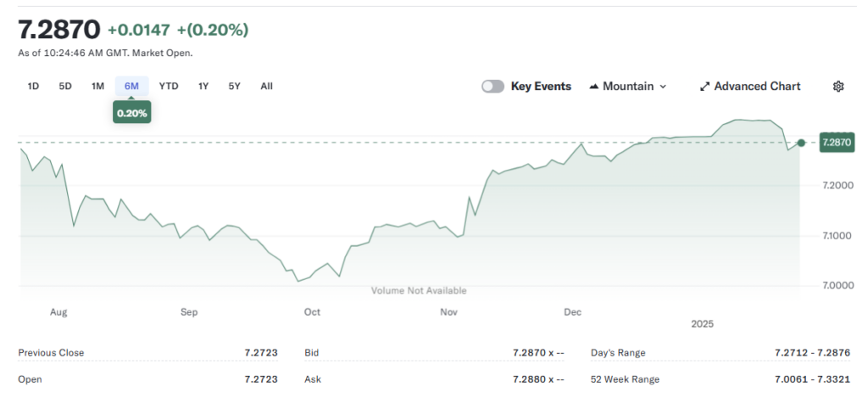Click the Dec marker on timeline
Viewport: 868px width, 398px height.
(x=573, y=312)
